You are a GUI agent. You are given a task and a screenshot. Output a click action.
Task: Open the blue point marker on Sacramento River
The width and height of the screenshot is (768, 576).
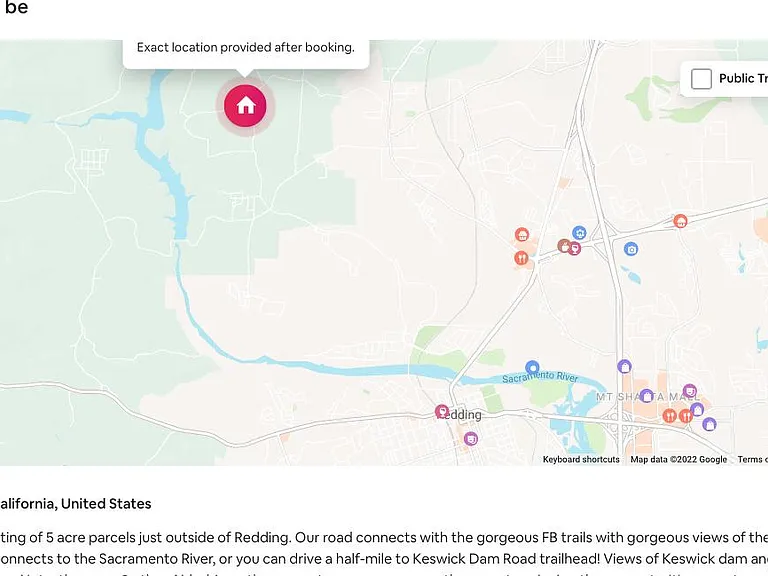pyautogui.click(x=532, y=367)
